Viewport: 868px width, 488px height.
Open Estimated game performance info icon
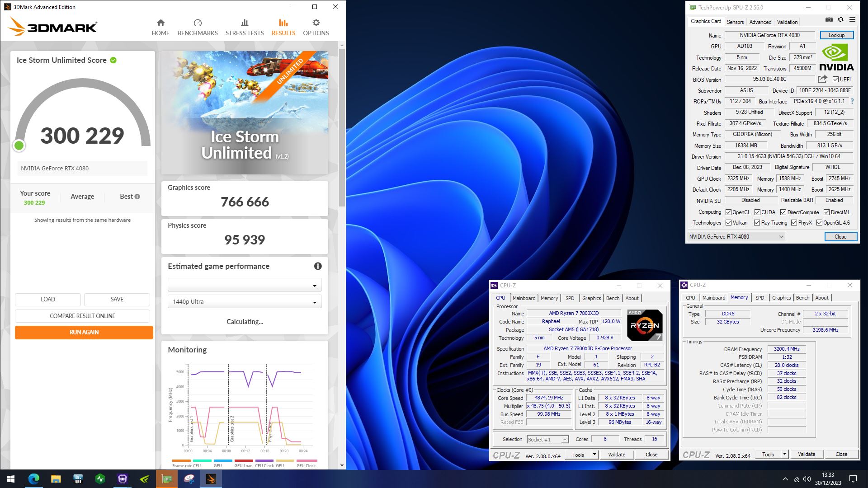tap(318, 266)
